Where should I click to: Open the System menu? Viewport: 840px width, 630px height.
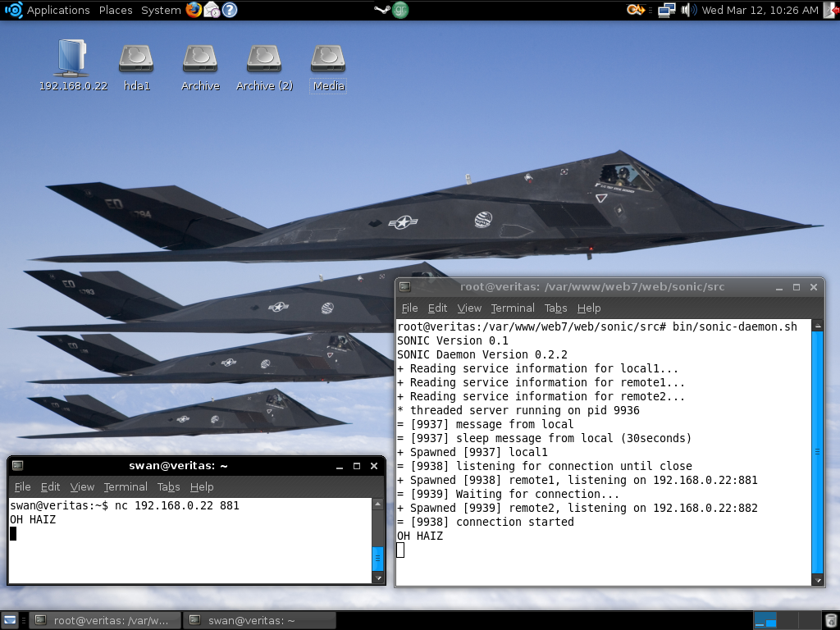(x=161, y=10)
